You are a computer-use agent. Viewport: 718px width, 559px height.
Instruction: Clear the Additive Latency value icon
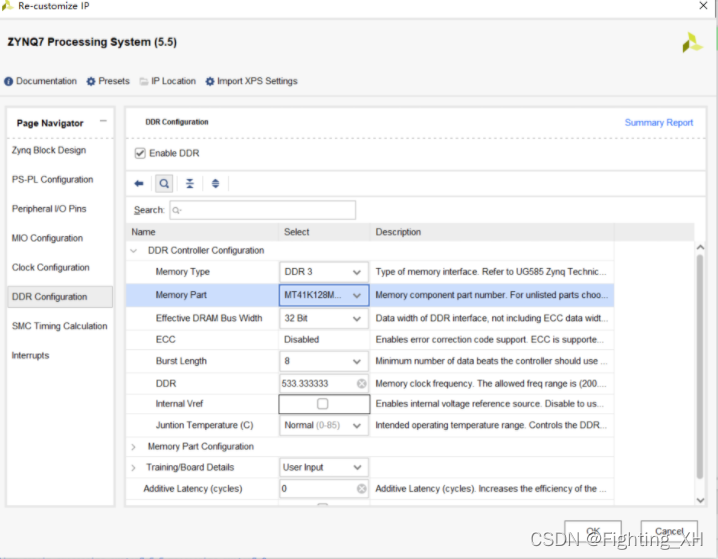361,489
